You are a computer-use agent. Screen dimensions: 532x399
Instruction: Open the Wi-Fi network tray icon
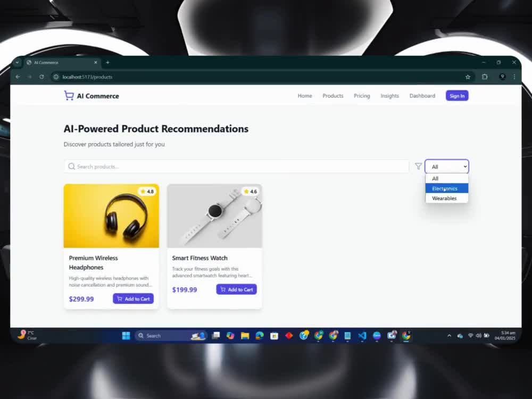(x=471, y=336)
